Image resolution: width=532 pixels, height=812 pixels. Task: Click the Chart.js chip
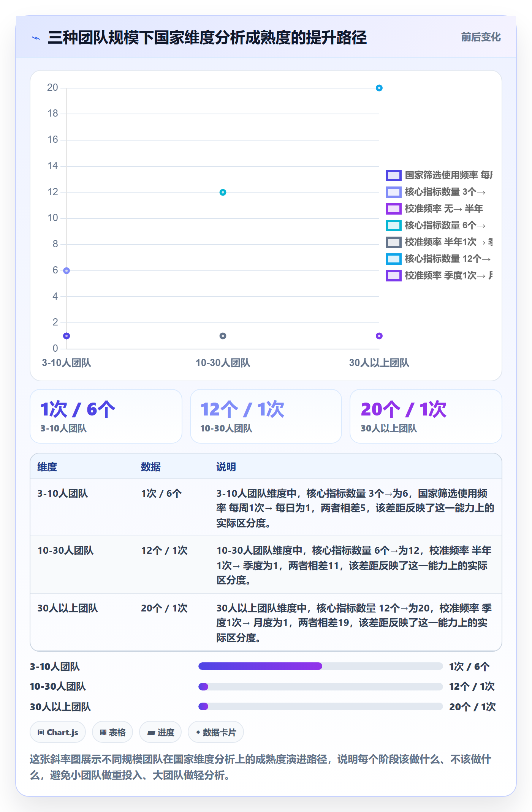58,732
